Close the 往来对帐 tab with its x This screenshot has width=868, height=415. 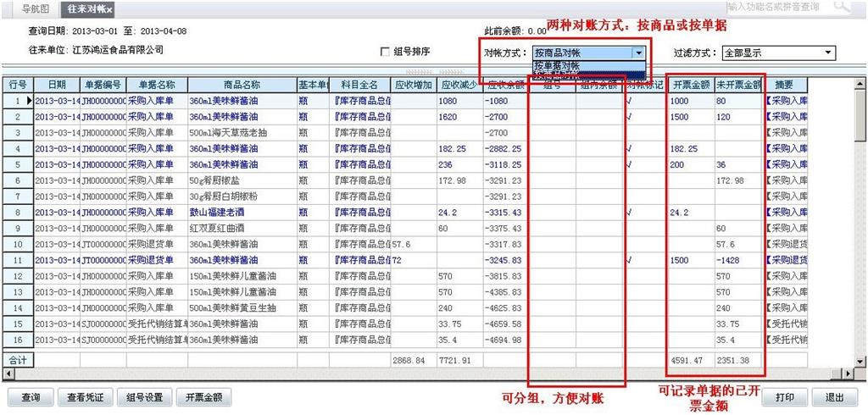pos(109,10)
